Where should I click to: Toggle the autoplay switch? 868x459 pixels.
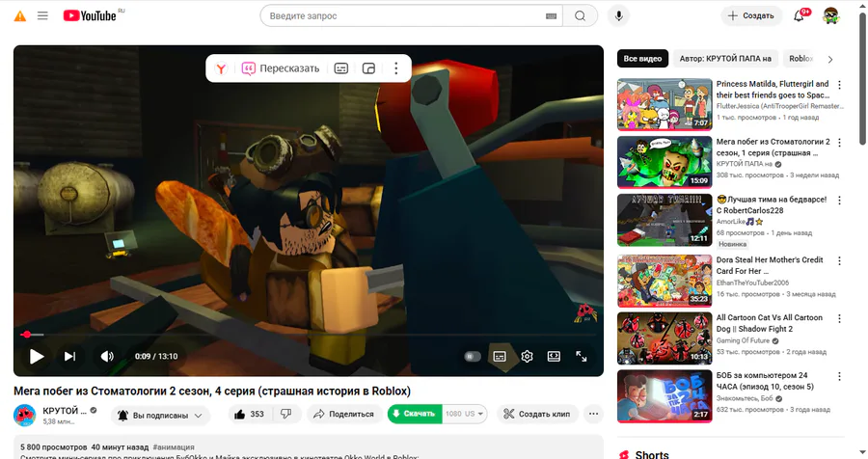coord(473,357)
